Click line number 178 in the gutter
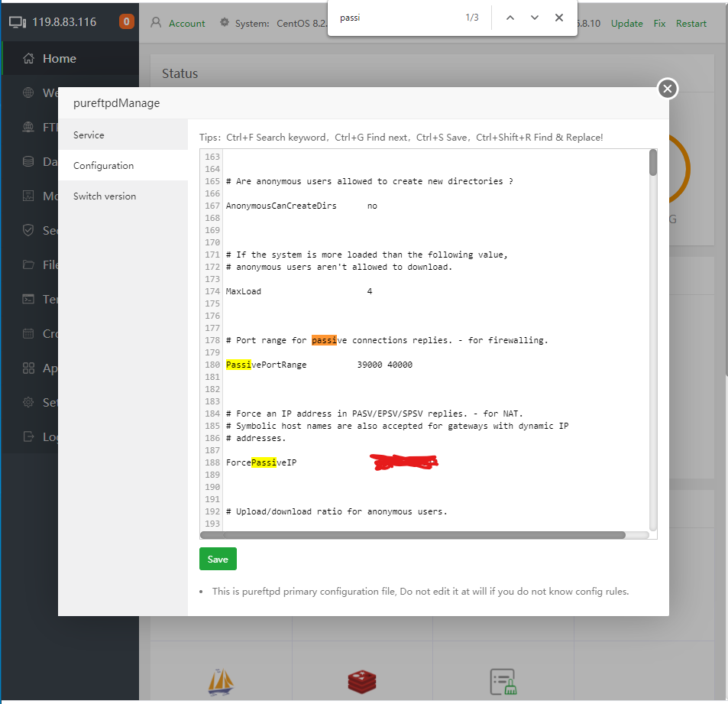 click(x=212, y=340)
